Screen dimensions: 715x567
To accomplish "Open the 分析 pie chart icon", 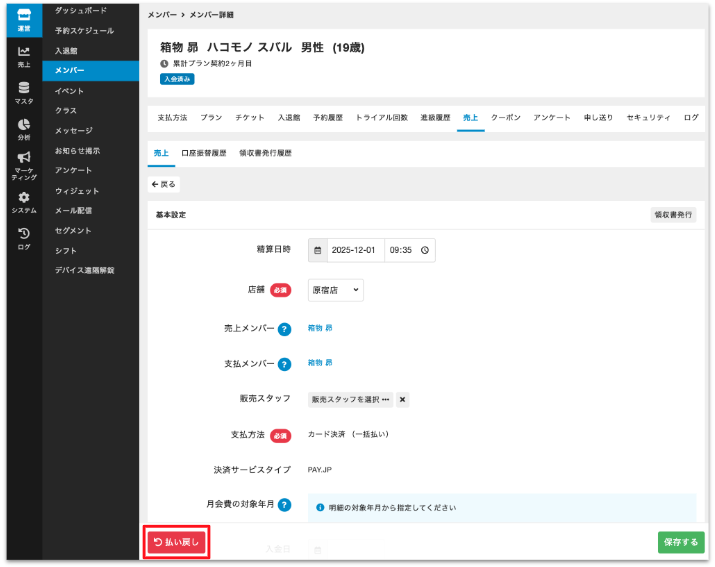I will coord(24,128).
